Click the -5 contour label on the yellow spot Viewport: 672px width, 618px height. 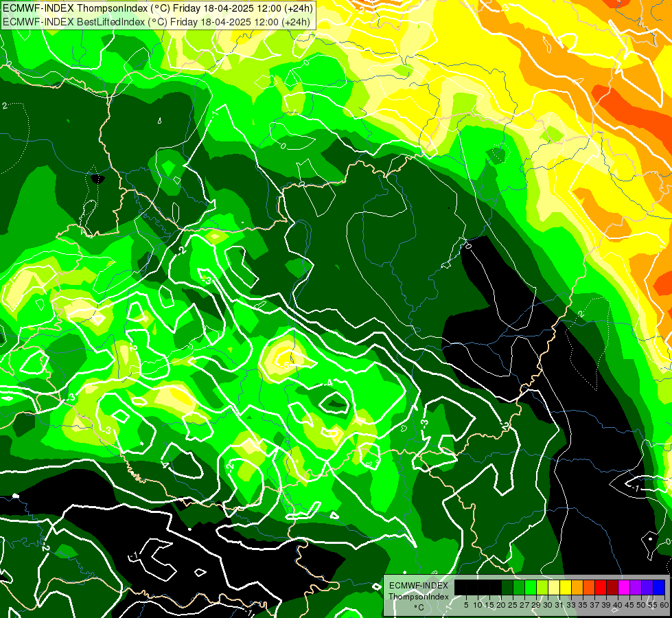point(286,366)
